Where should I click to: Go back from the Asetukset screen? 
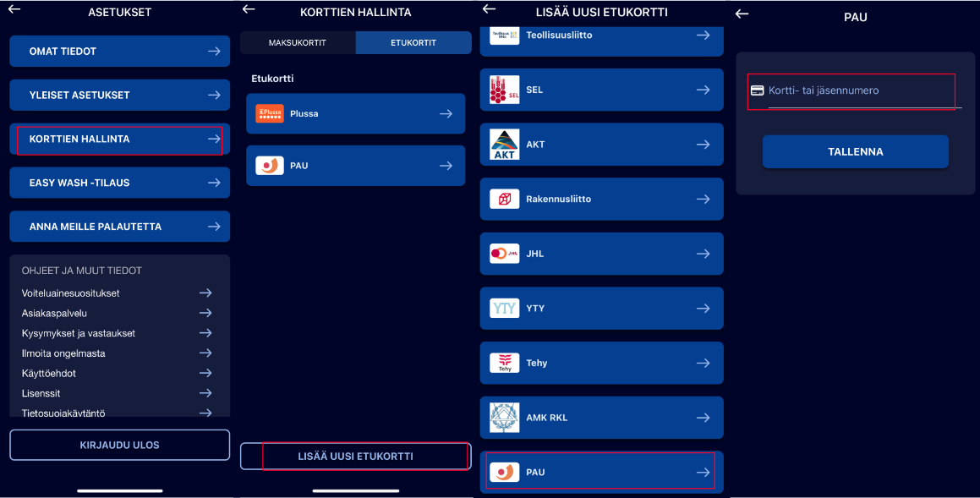point(14,8)
